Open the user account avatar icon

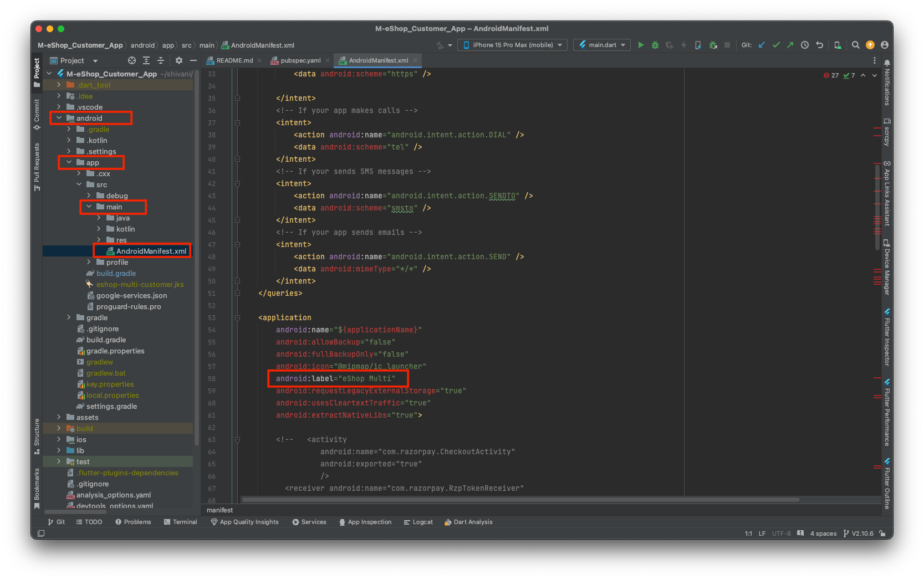(x=885, y=45)
